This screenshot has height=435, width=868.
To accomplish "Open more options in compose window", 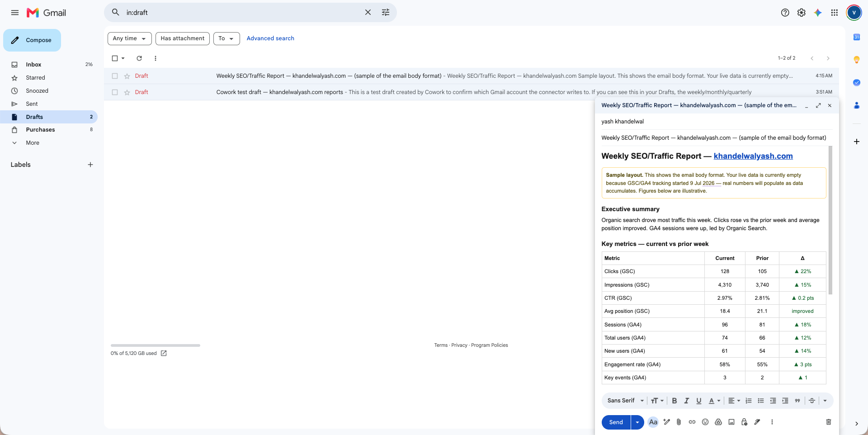I will pos(772,422).
